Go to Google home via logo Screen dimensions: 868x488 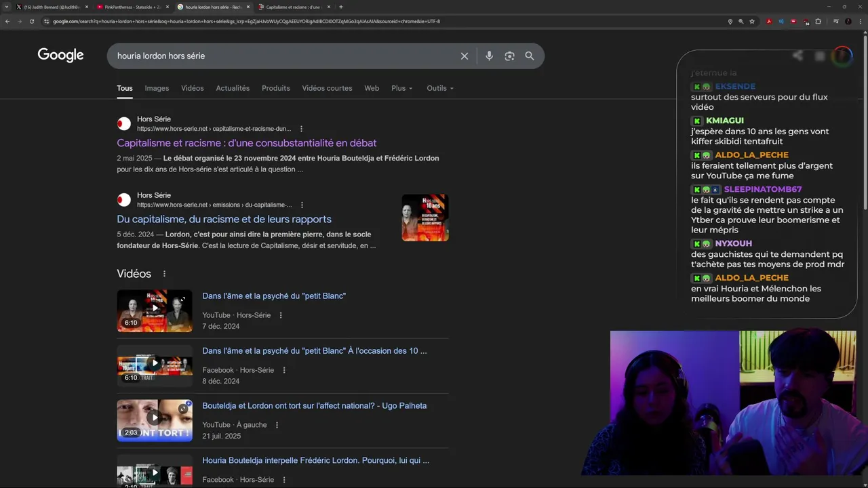pyautogui.click(x=60, y=56)
